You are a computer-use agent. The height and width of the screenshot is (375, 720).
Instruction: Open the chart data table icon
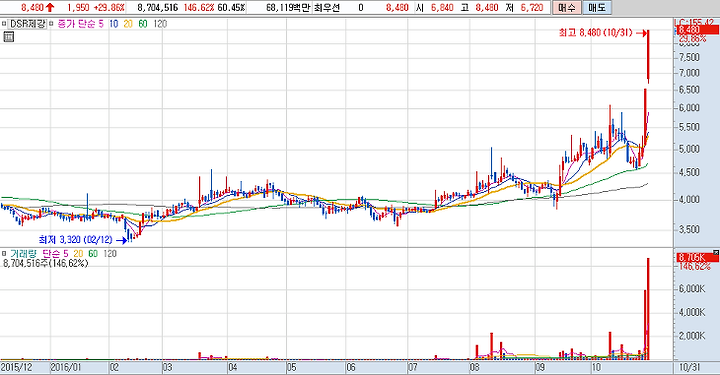click(8, 37)
